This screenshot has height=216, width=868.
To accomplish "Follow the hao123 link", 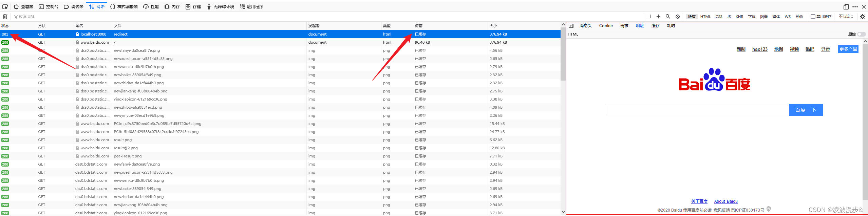I will click(760, 49).
